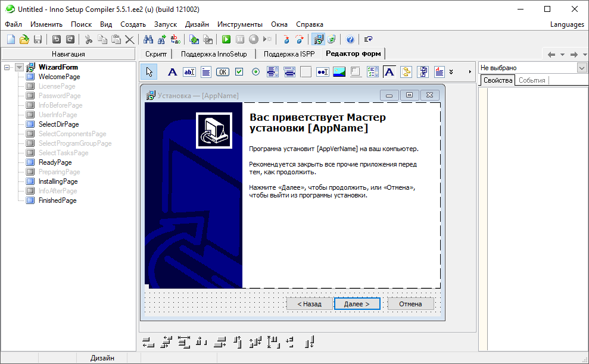The height and width of the screenshot is (364, 589).
Task: Select the Edit box 'ab' component tool
Action: click(x=189, y=72)
